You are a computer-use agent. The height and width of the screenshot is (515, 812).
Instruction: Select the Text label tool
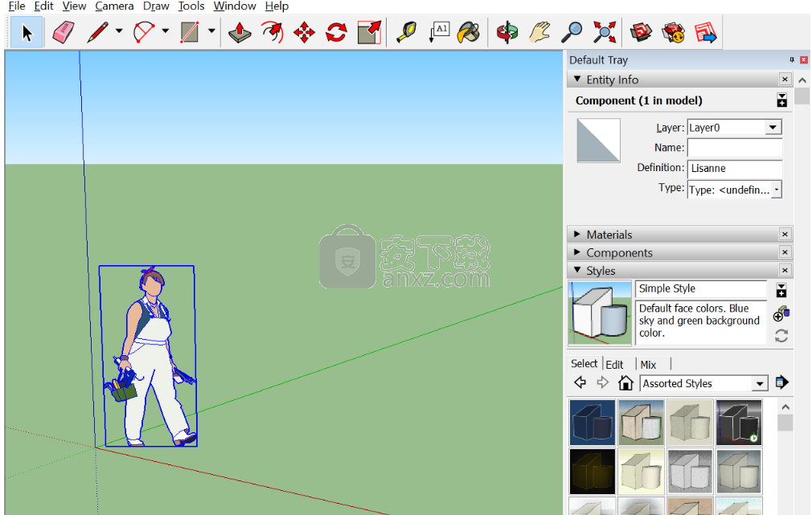pyautogui.click(x=439, y=32)
